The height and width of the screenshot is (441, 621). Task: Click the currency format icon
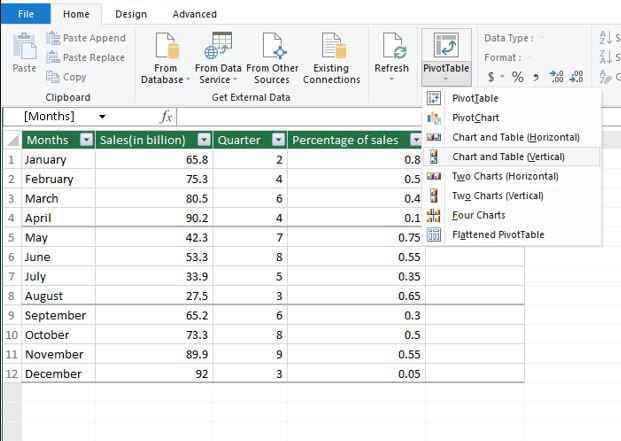(491, 77)
